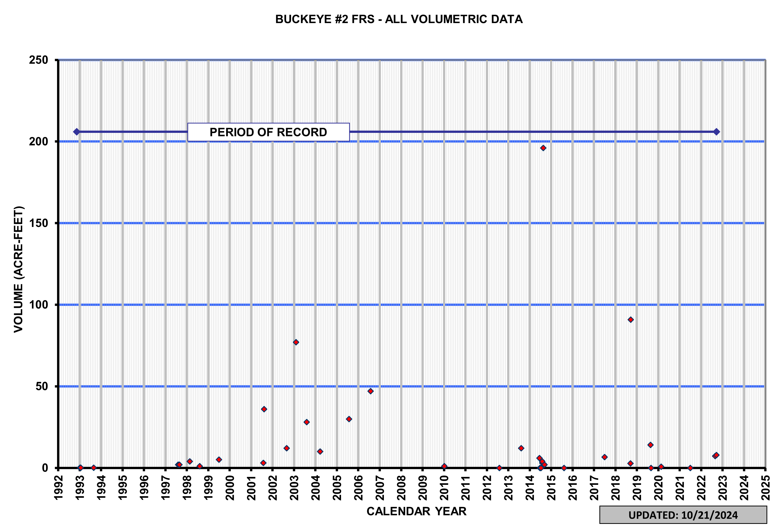784x532 pixels.
Task: Click the 2018 x-axis year label
Action: point(615,488)
